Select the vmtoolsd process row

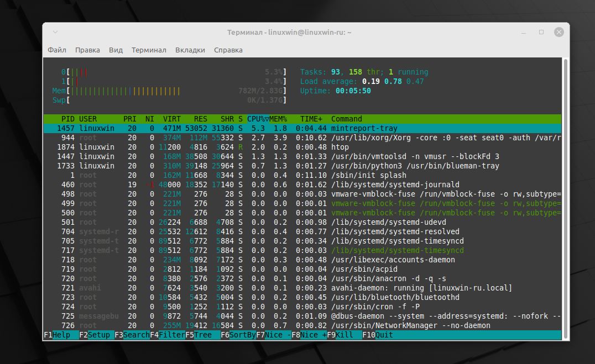click(302, 157)
